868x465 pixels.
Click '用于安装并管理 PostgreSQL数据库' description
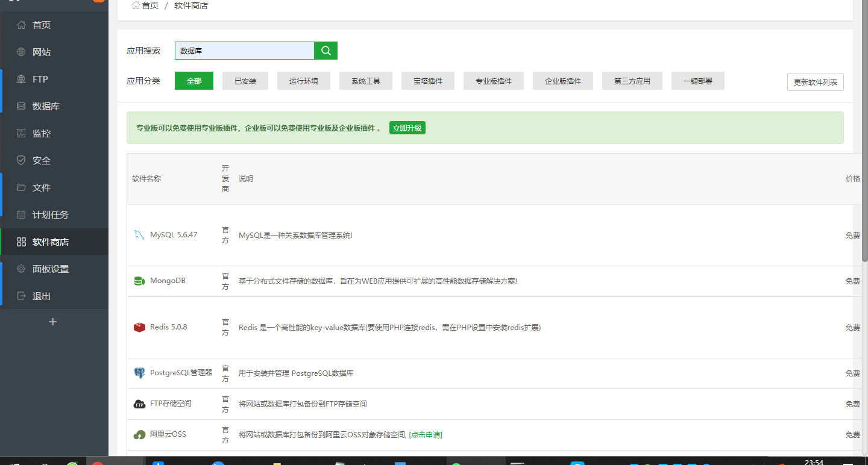click(x=296, y=373)
